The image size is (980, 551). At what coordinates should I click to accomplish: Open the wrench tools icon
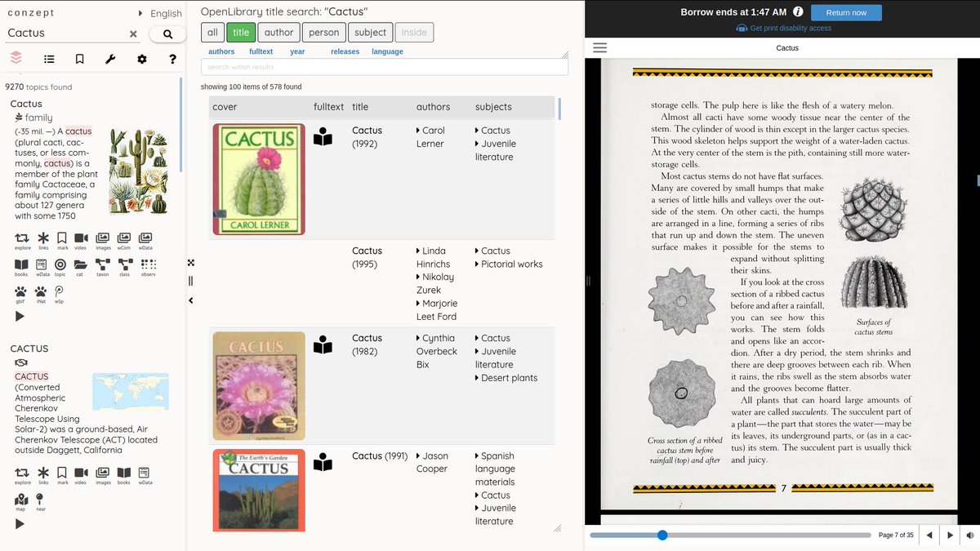point(110,59)
